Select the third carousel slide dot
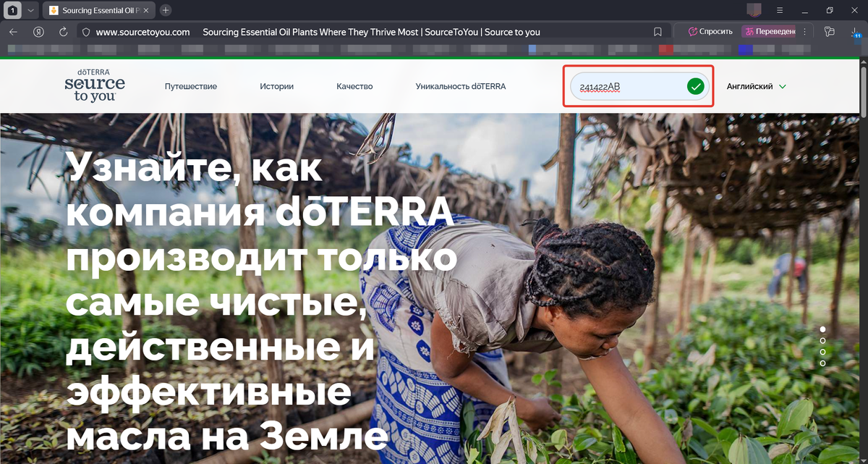This screenshot has height=464, width=868. [x=823, y=352]
